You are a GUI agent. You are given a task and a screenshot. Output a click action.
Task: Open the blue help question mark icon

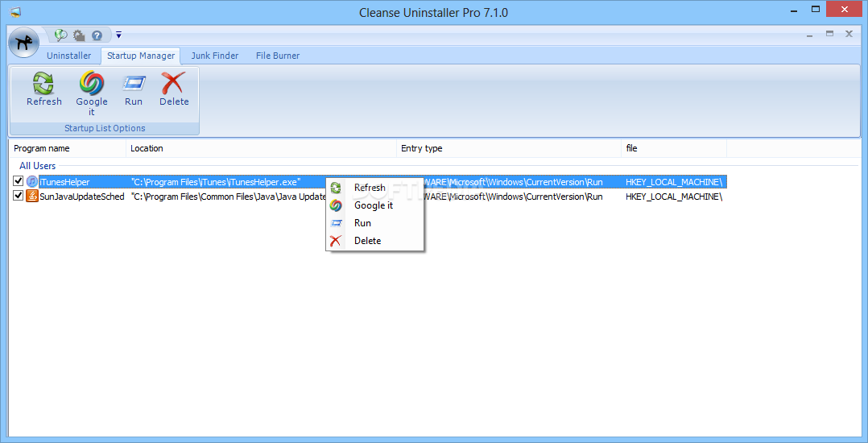pos(97,36)
